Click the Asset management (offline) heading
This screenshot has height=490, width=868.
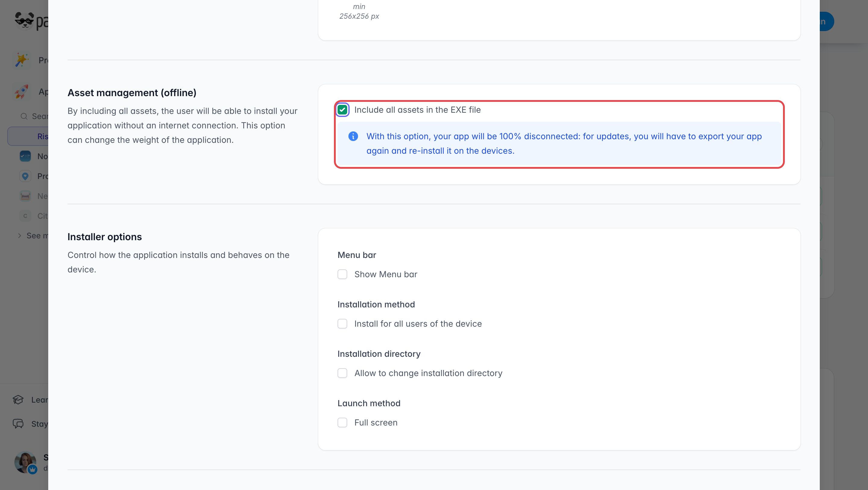pos(132,93)
